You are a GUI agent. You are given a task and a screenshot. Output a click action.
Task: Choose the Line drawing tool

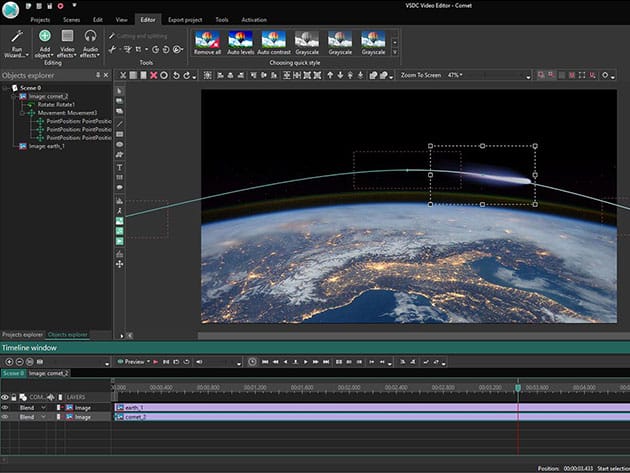click(120, 122)
